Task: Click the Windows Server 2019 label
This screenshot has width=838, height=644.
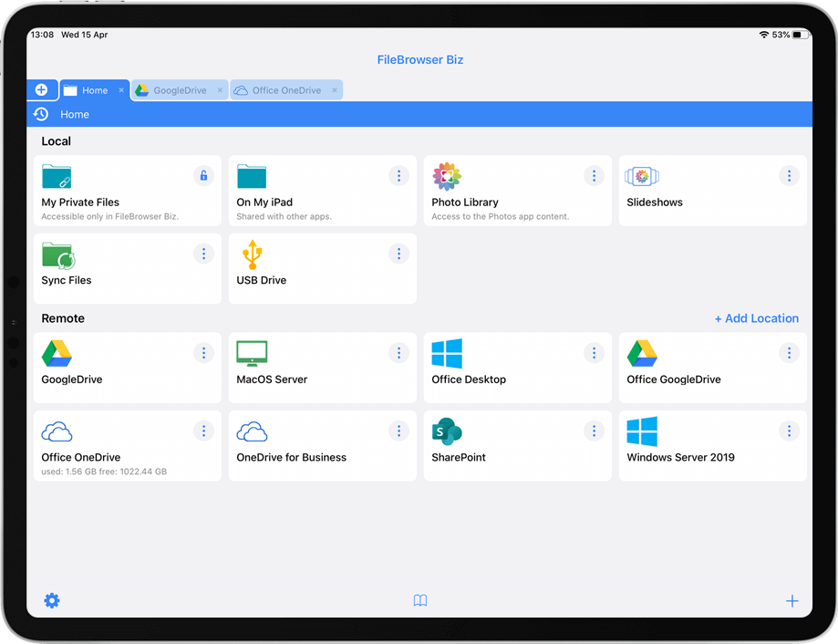Action: 681,458
